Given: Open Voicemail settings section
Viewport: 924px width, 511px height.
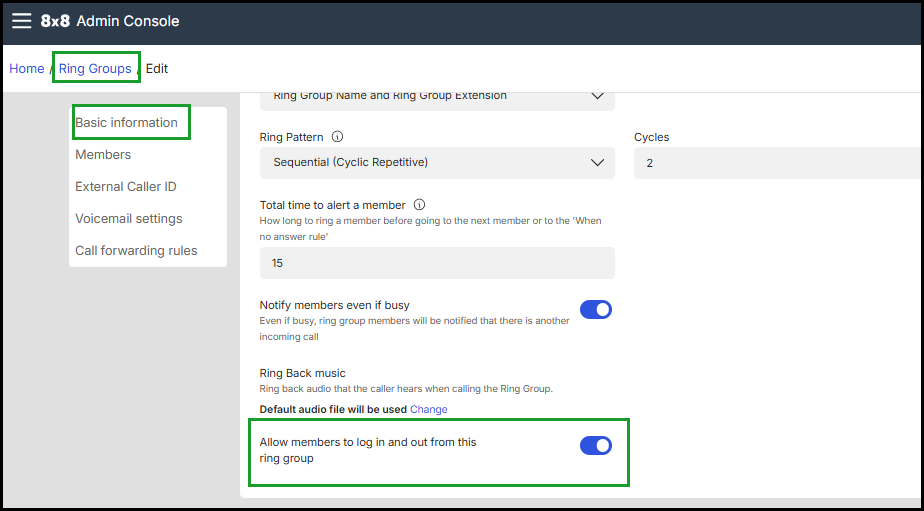Looking at the screenshot, I should (x=128, y=219).
